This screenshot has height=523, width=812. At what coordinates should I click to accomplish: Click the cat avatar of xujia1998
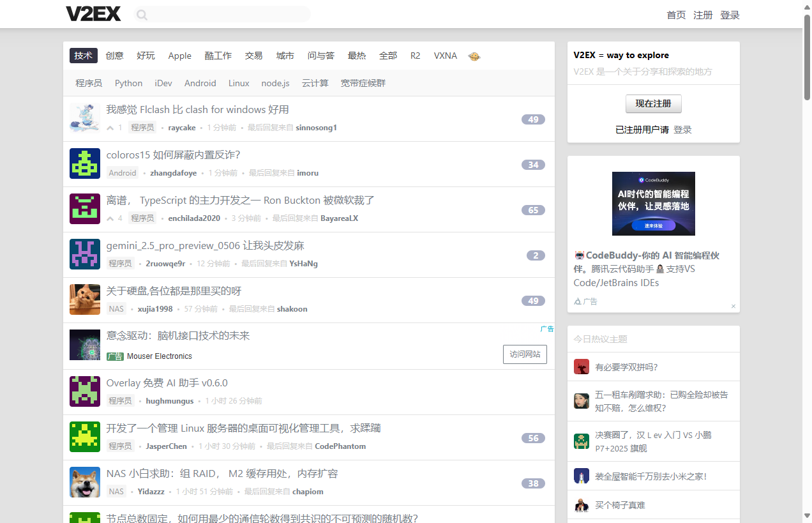pos(85,299)
